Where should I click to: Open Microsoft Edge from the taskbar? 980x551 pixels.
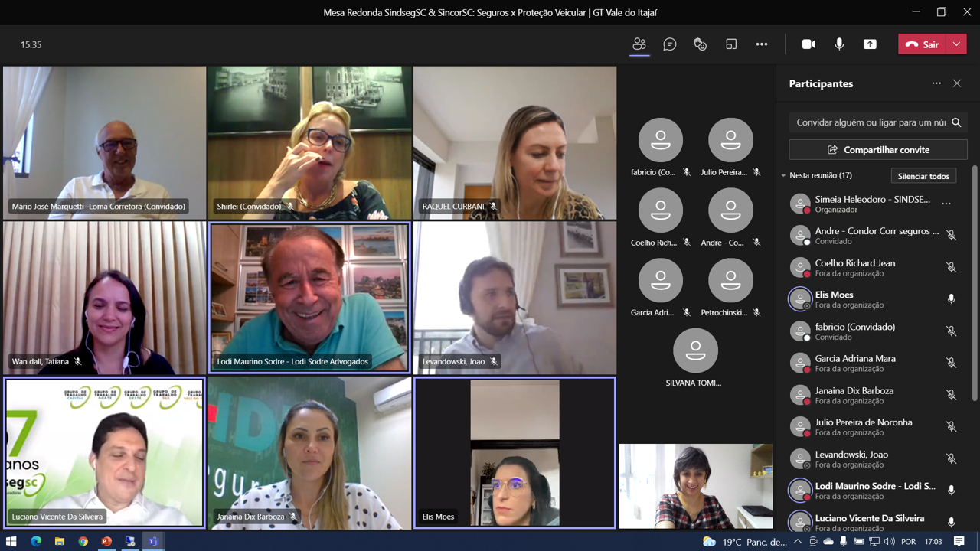36,542
